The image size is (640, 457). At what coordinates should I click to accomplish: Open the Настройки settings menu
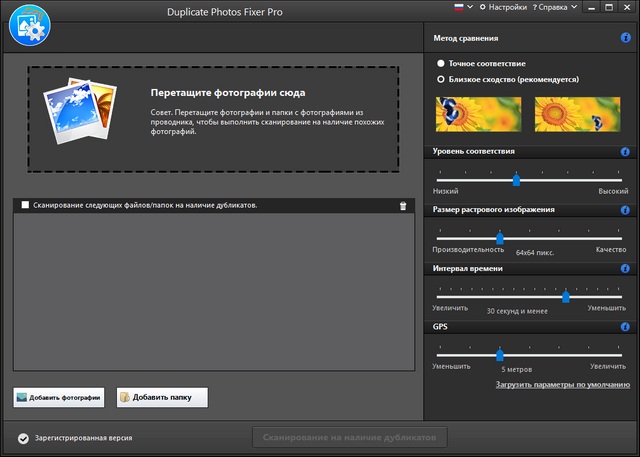(x=506, y=7)
